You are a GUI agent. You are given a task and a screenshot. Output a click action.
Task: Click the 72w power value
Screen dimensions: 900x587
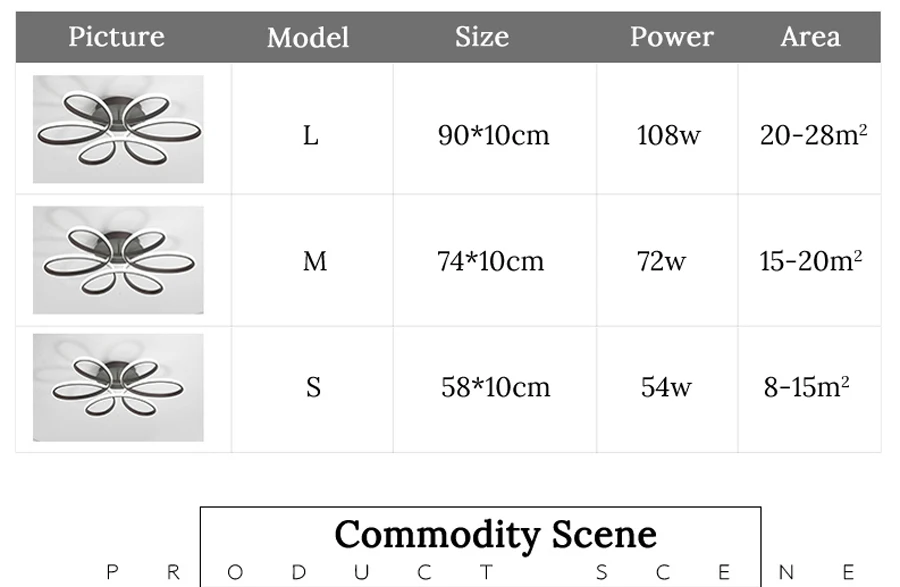pyautogui.click(x=661, y=261)
